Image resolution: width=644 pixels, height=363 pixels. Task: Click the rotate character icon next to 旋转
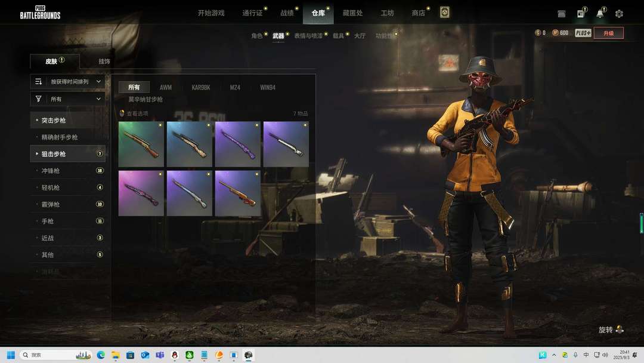coord(620,330)
